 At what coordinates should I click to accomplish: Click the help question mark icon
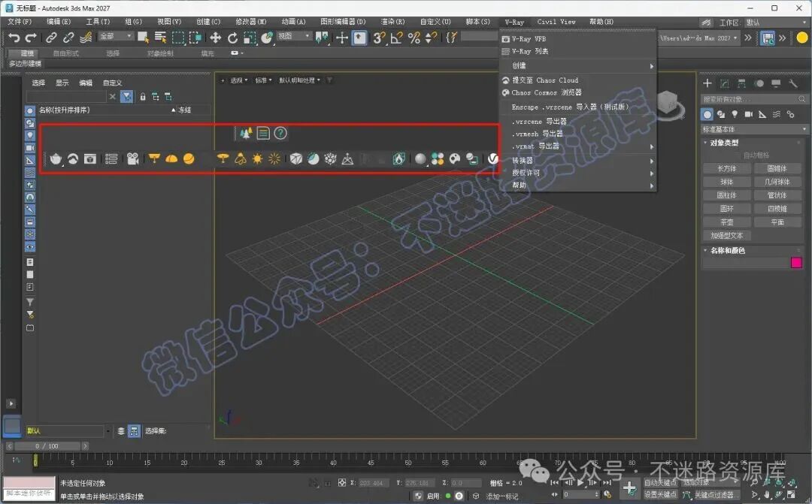coord(280,134)
